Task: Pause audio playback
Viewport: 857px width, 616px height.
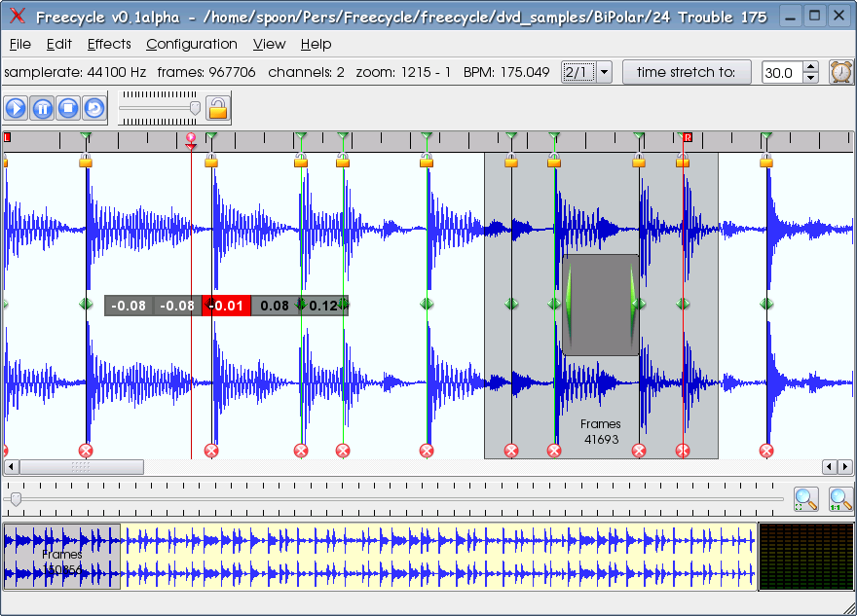Action: (x=42, y=108)
